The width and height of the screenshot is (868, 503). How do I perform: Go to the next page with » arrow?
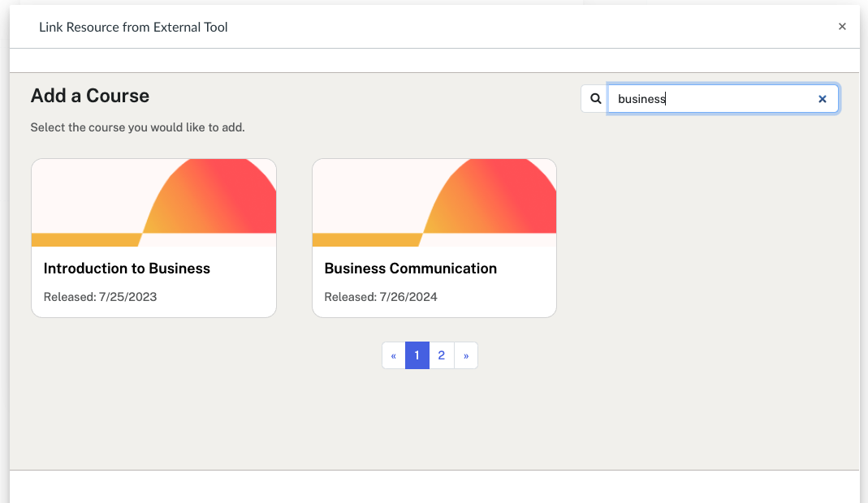[466, 355]
